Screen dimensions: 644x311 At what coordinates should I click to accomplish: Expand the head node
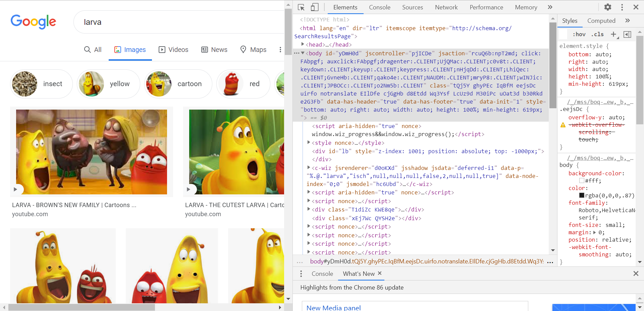coord(303,44)
